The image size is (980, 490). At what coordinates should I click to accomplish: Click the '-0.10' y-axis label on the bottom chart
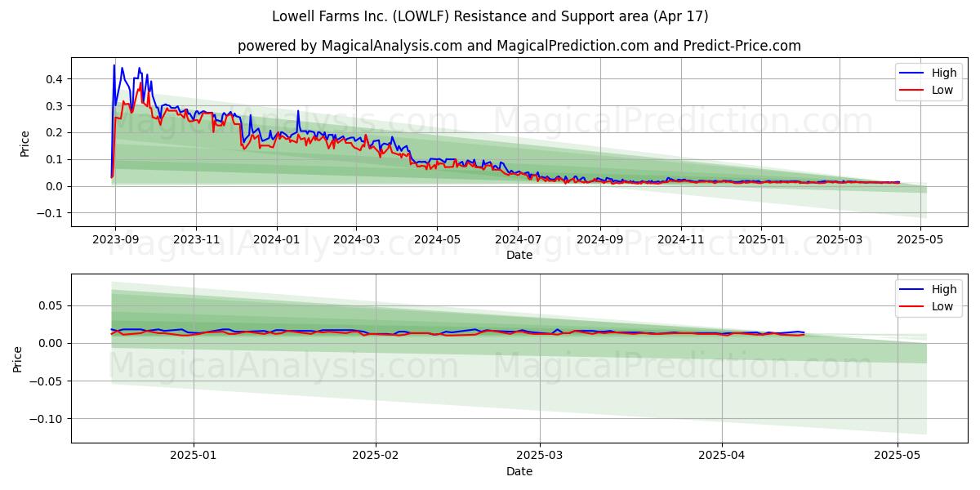coord(47,418)
